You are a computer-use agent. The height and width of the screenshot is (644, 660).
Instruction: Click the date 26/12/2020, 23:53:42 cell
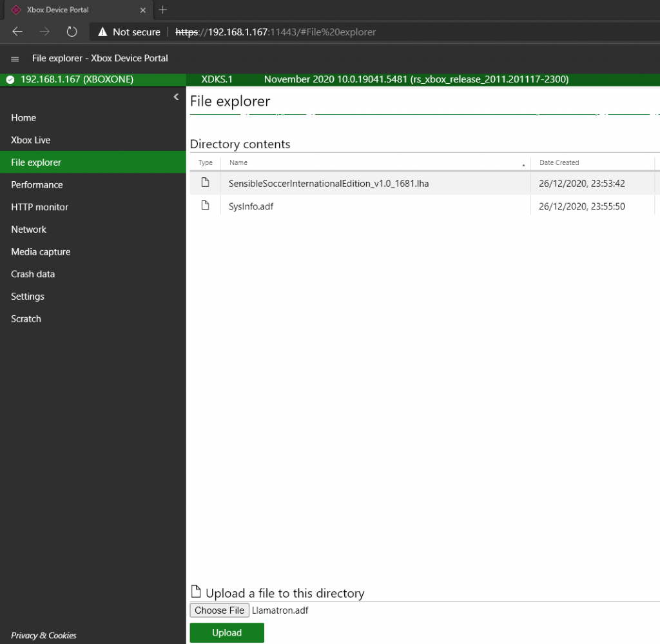[x=582, y=184]
